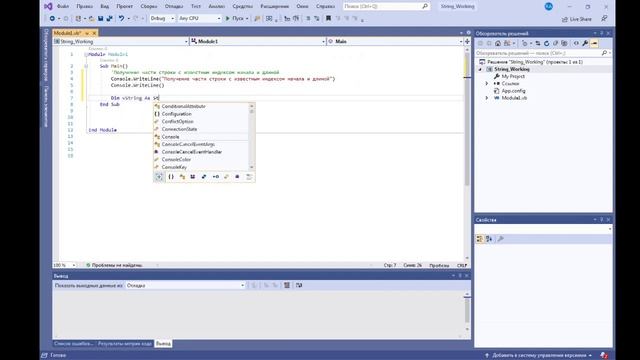The image size is (640, 360).
Task: Click the split editor icon above scrollbar
Action: point(467,41)
